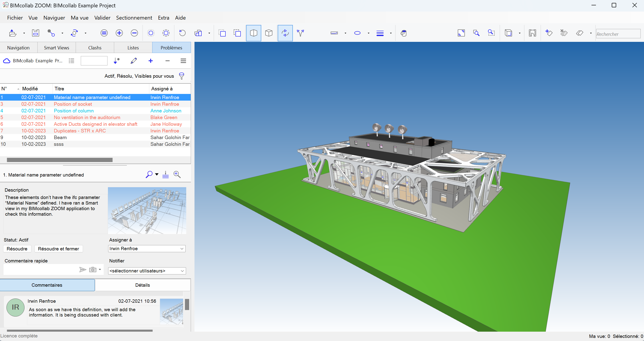
Task: Toggle the orbit rotate mode button
Action: [x=285, y=33]
